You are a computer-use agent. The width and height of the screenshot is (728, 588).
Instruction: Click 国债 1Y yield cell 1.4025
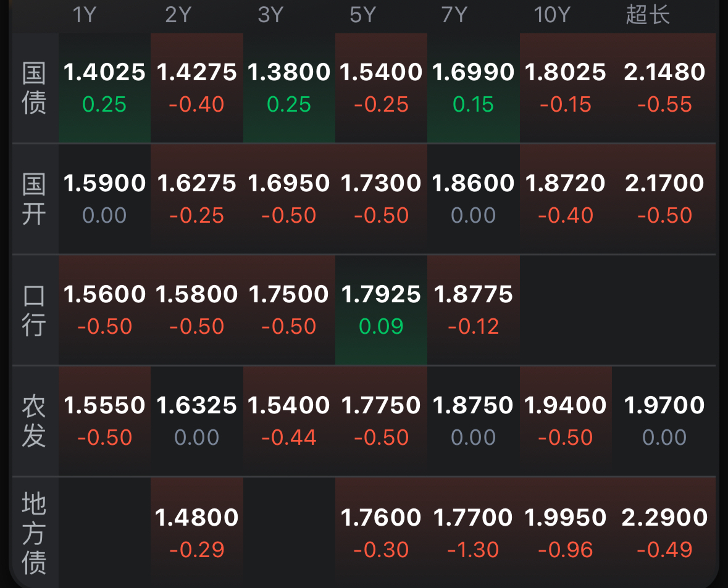[104, 88]
